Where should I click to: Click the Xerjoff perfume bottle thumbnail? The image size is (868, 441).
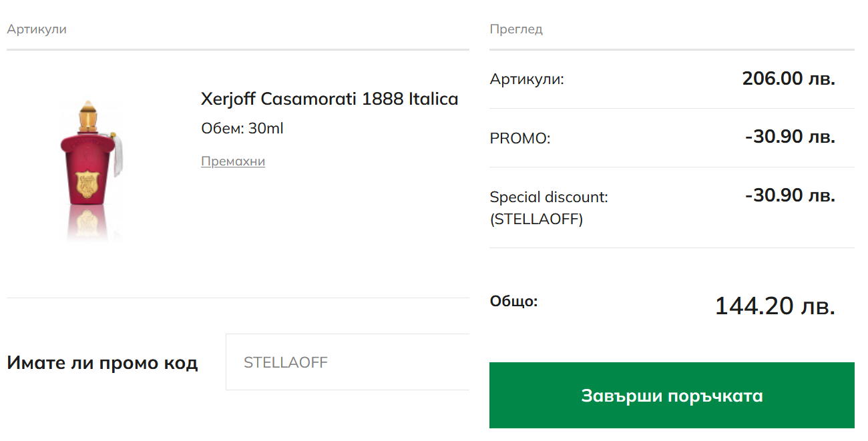(x=91, y=167)
